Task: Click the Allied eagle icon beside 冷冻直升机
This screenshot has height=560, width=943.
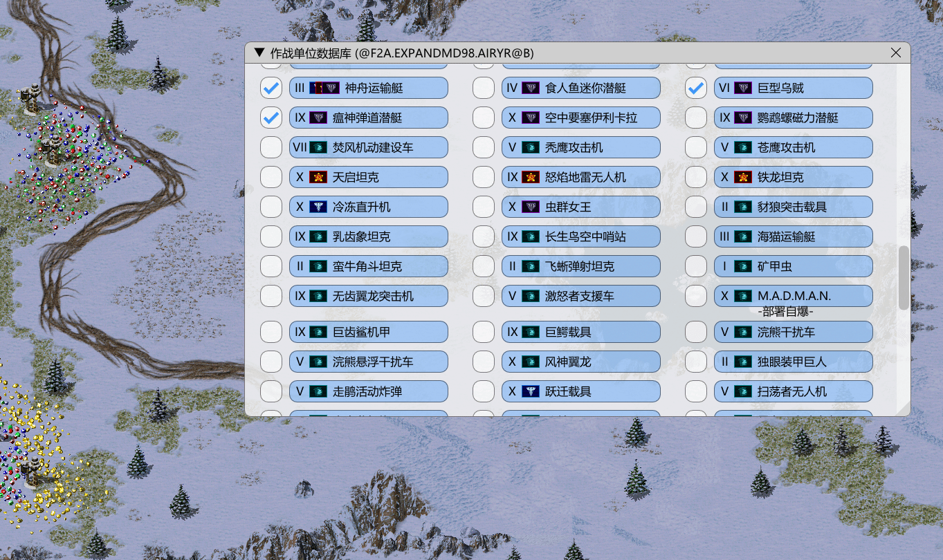Action: 318,207
